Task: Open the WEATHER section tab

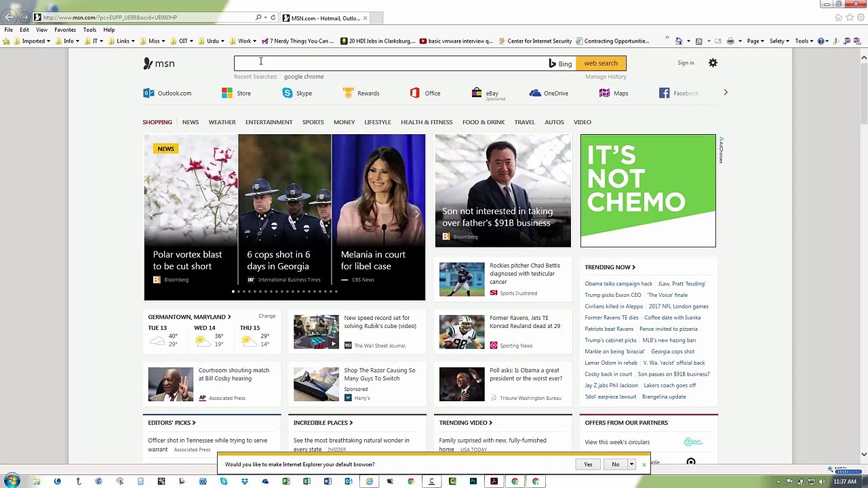Action: tap(222, 122)
